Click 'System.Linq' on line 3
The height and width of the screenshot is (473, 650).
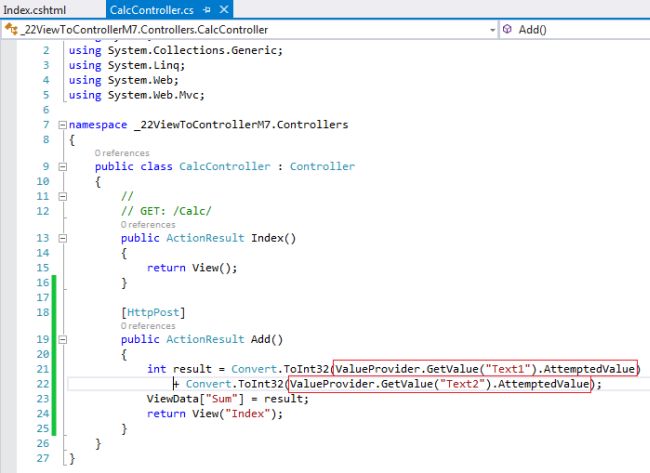(143, 65)
